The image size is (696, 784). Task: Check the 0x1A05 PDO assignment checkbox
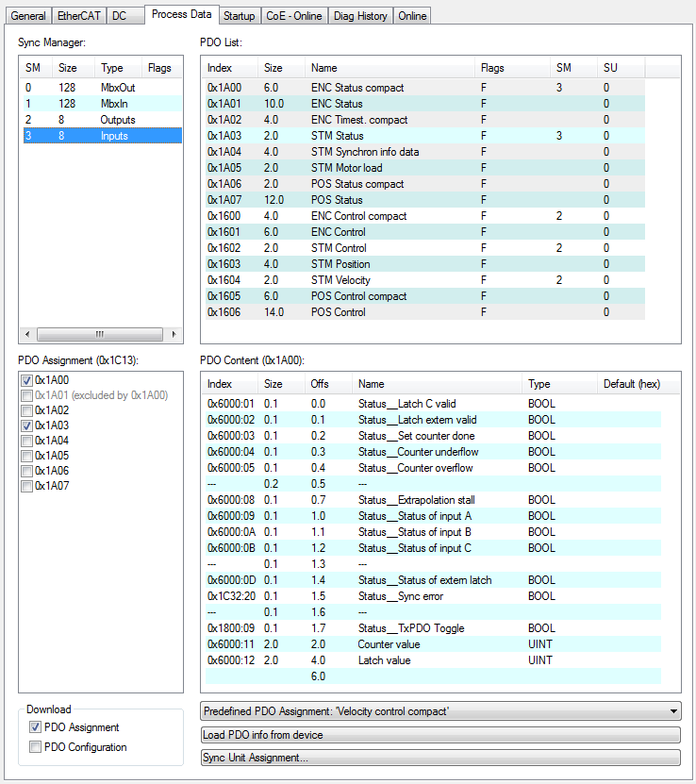pos(27,456)
